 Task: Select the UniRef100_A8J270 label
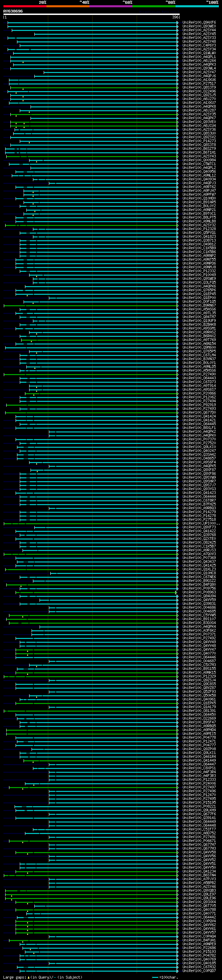(199, 99)
